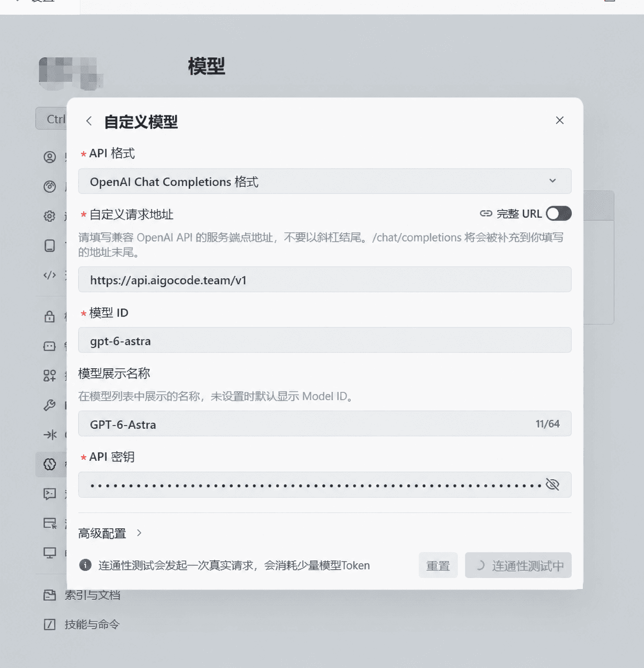Viewport: 644px width, 668px height.
Task: Open the robot face icon in the sidebar
Action: coord(50,346)
